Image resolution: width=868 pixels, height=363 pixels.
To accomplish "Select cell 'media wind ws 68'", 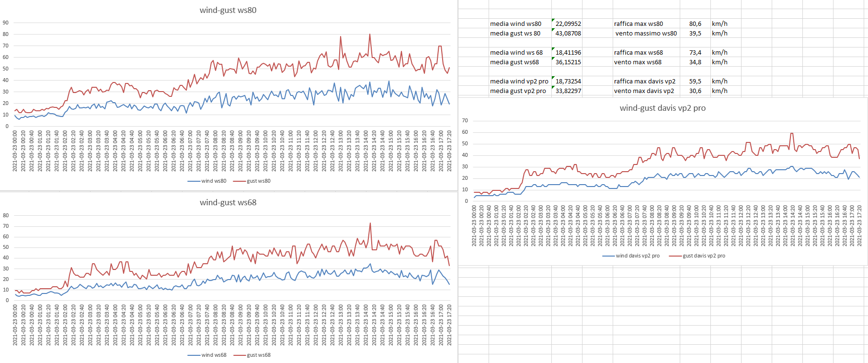I will 520,52.
